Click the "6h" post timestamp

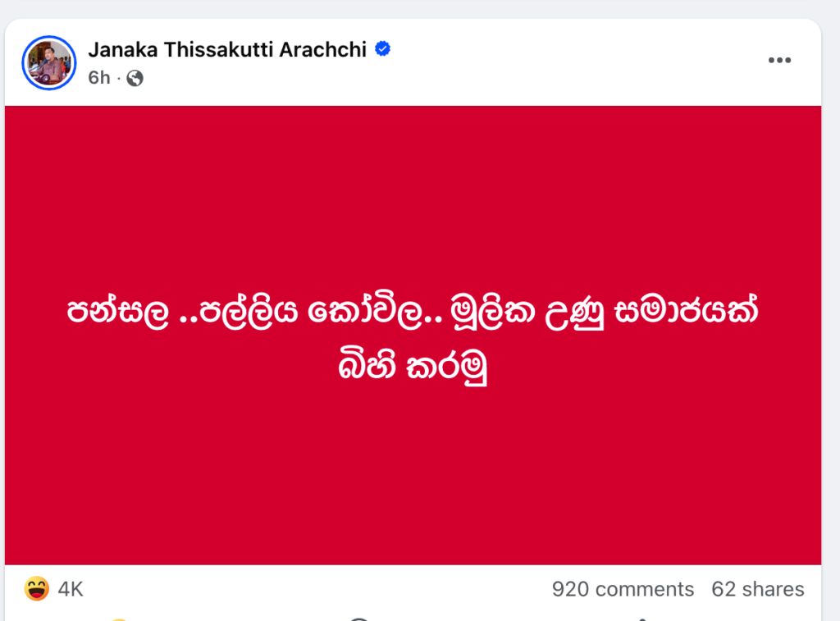(98, 78)
